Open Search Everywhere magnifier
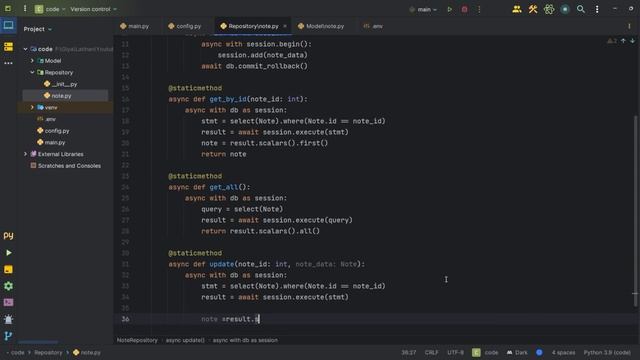Screen dimensions: 640x360 point(581,9)
